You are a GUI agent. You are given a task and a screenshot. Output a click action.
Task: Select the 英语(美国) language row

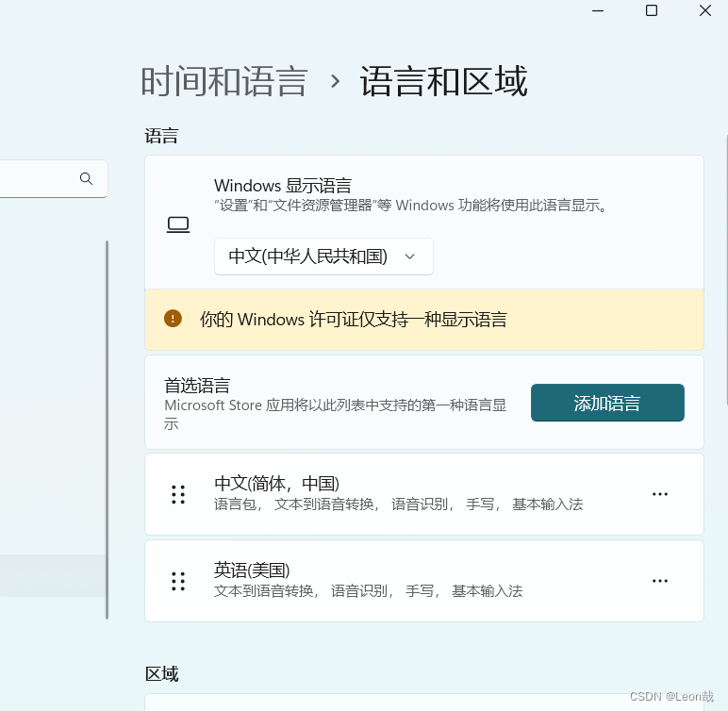tap(424, 581)
